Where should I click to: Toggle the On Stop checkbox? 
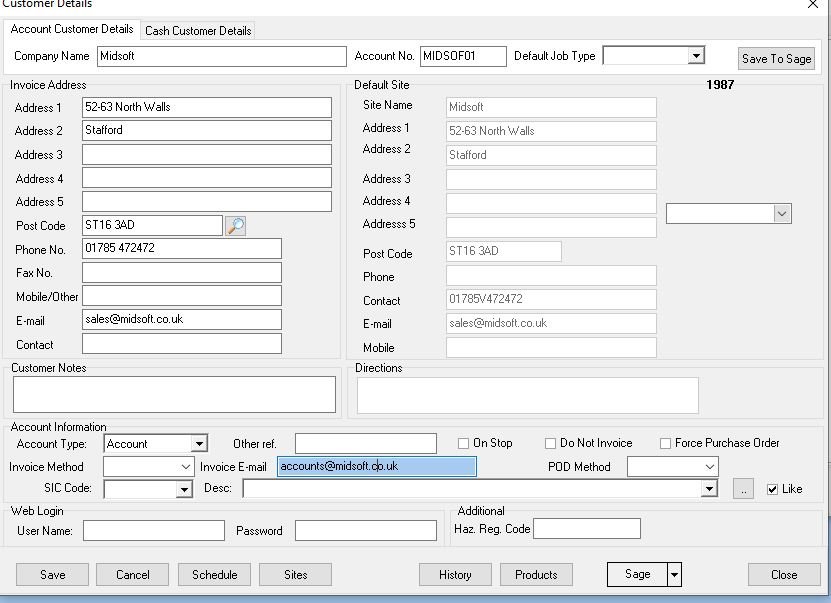(x=463, y=443)
